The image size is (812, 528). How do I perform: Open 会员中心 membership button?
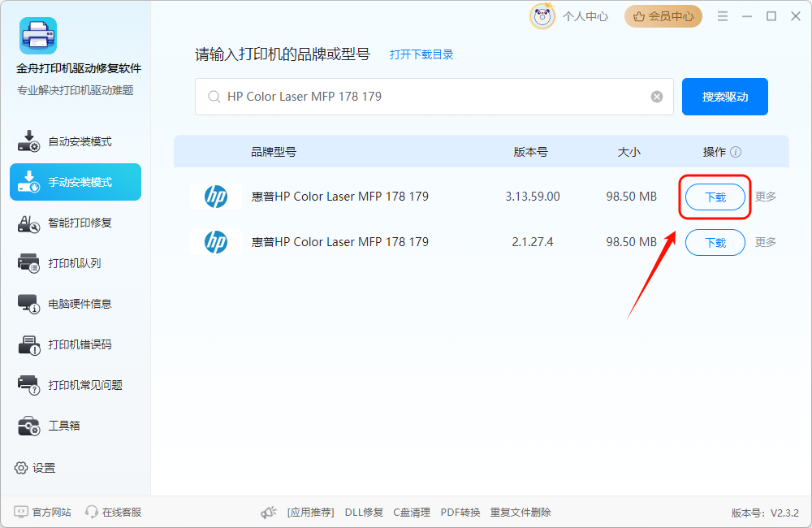[x=663, y=16]
